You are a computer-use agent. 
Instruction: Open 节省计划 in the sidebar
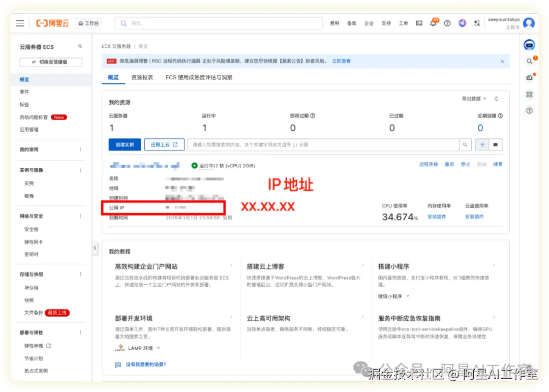pyautogui.click(x=34, y=358)
